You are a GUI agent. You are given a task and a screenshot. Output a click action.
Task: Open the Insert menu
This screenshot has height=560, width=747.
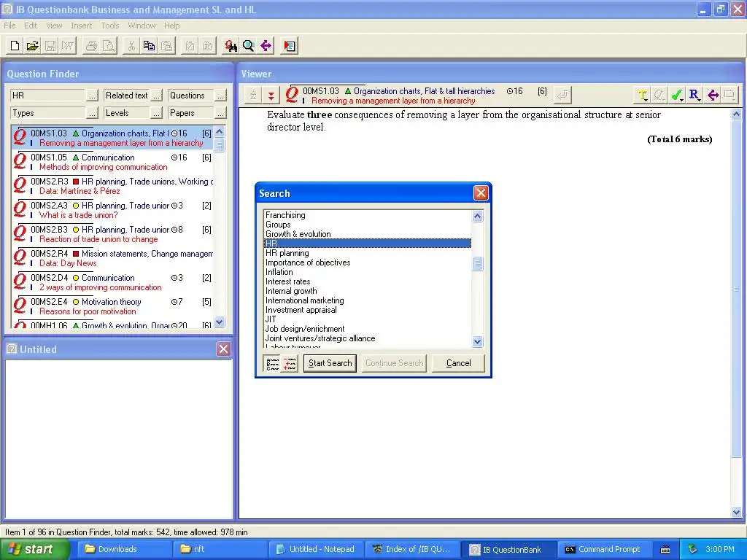(82, 26)
